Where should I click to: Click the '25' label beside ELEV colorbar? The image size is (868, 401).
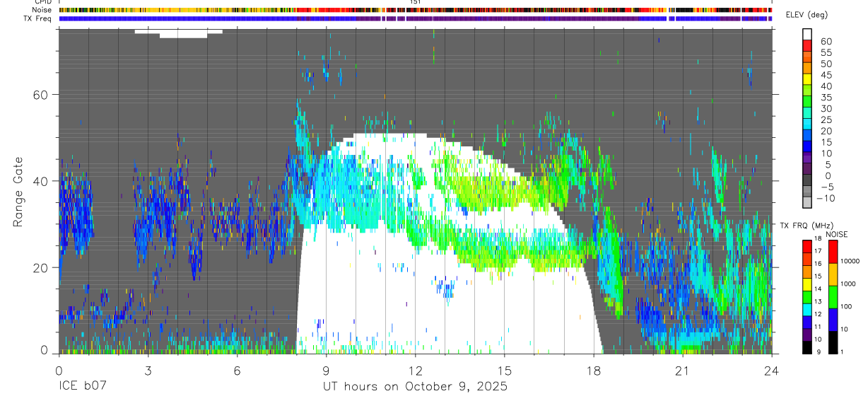[825, 120]
